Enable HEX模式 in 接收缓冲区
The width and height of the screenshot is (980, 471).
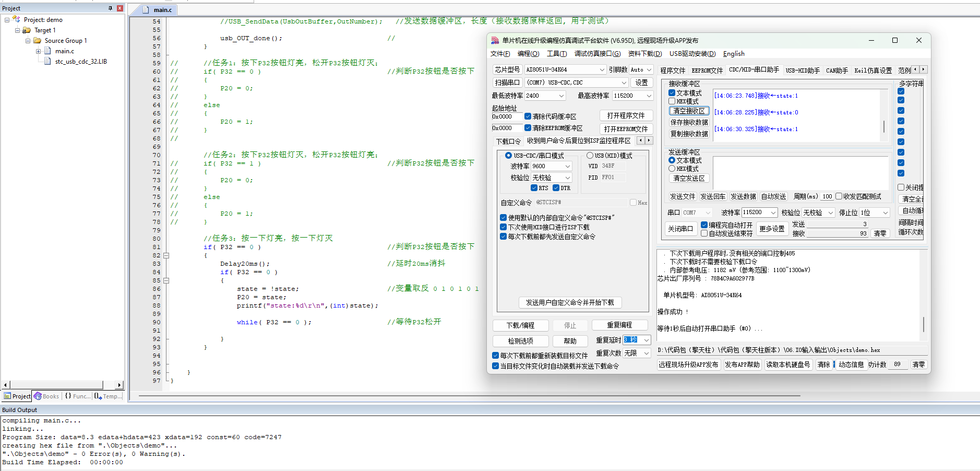(x=672, y=101)
